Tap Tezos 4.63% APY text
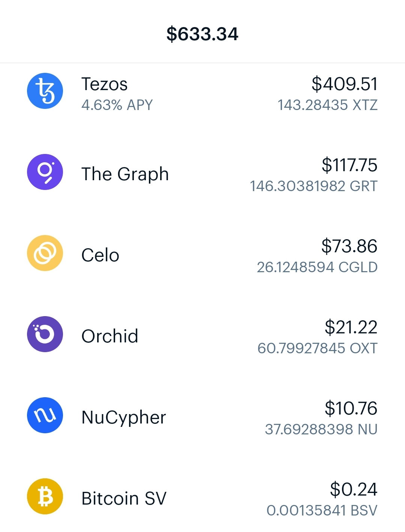Viewport: 405px width, 532px height. click(x=117, y=105)
